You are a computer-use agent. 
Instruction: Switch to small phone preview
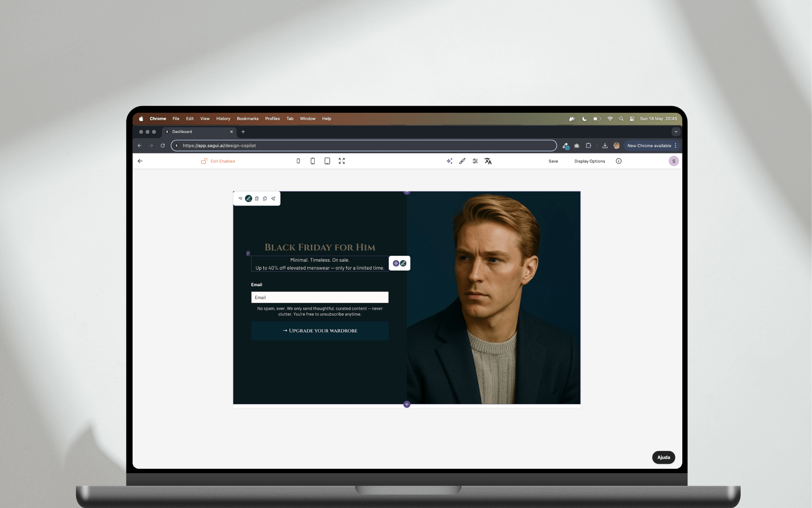click(298, 161)
